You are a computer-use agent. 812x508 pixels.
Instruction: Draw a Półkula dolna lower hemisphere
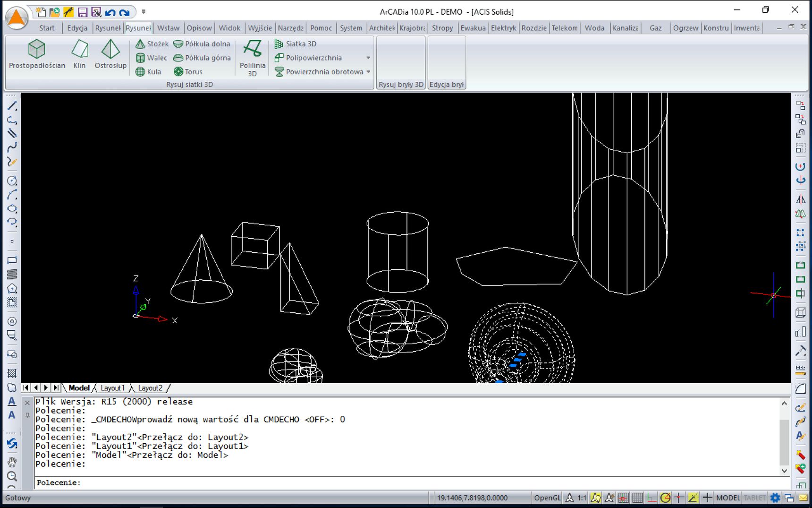coord(202,44)
